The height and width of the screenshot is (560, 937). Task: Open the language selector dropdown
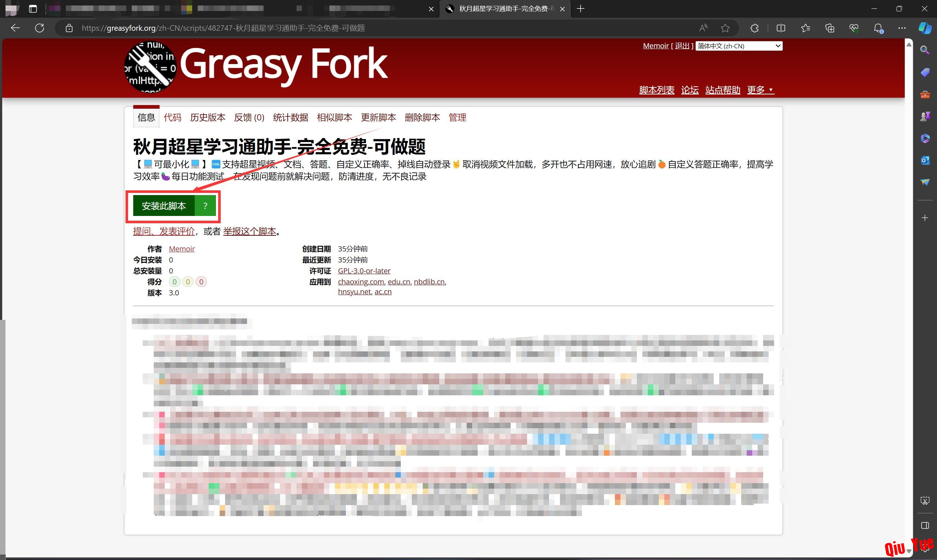coord(739,46)
